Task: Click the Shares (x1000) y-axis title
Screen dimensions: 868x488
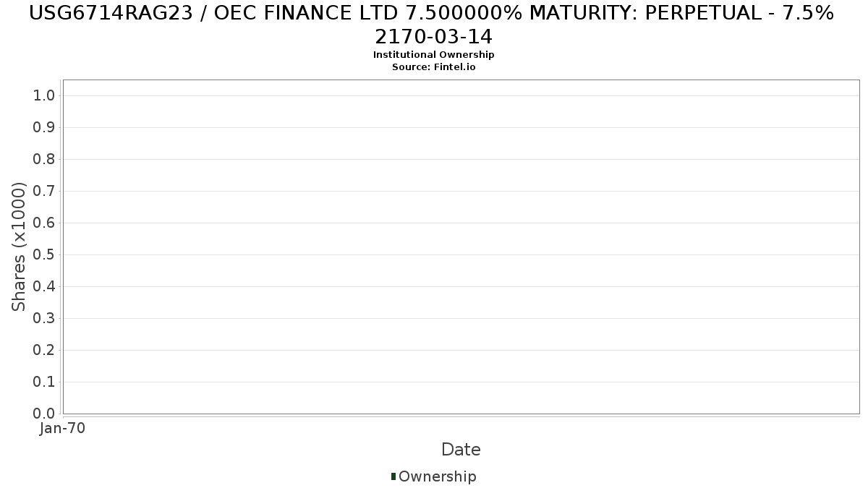Action: pyautogui.click(x=19, y=247)
